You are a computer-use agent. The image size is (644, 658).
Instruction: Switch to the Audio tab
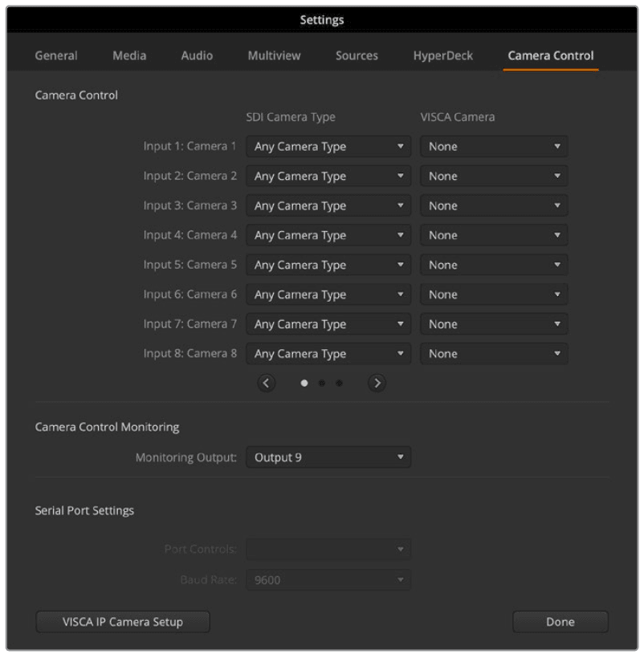coord(195,55)
